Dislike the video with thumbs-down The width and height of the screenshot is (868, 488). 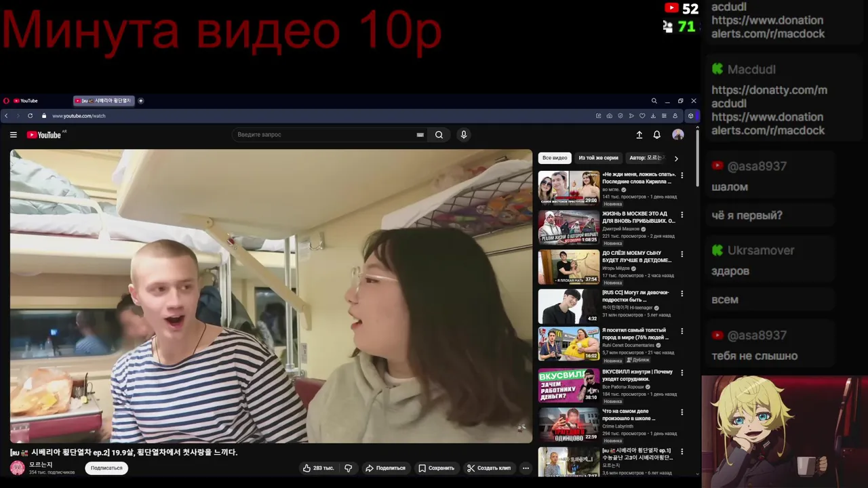[x=349, y=468]
